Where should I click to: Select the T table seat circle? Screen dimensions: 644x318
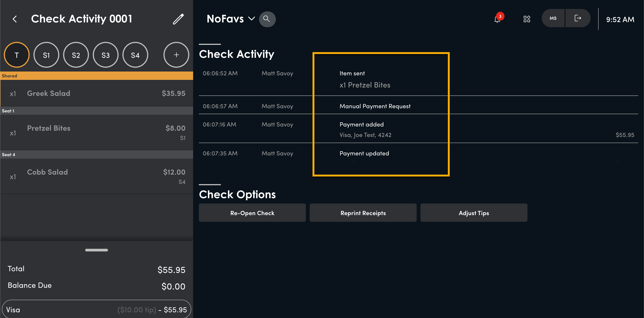(x=17, y=55)
